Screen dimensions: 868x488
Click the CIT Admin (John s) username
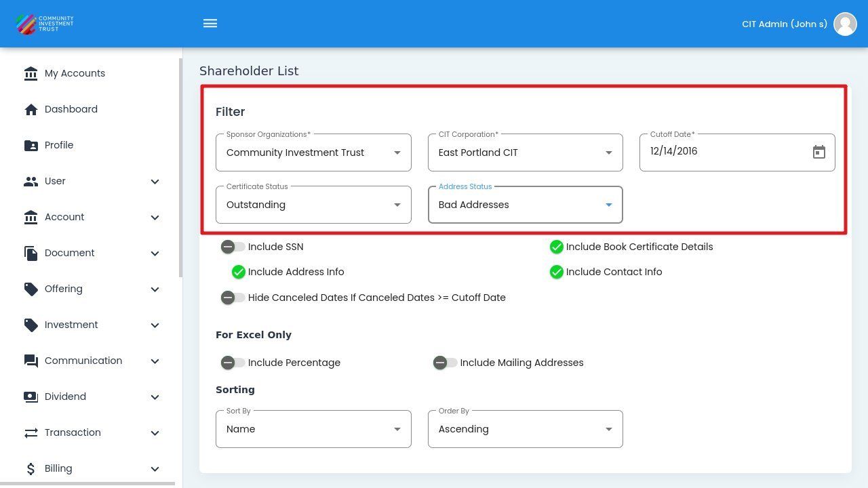pos(784,24)
